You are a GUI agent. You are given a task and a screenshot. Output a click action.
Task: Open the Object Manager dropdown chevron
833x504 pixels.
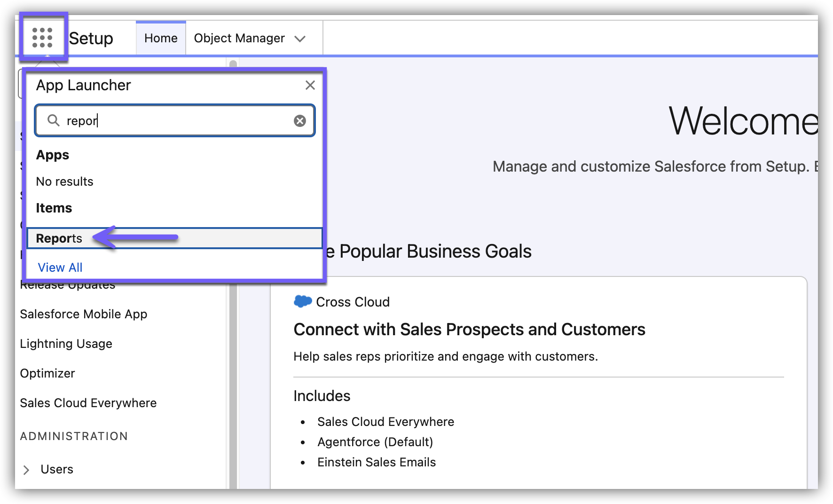click(x=300, y=39)
